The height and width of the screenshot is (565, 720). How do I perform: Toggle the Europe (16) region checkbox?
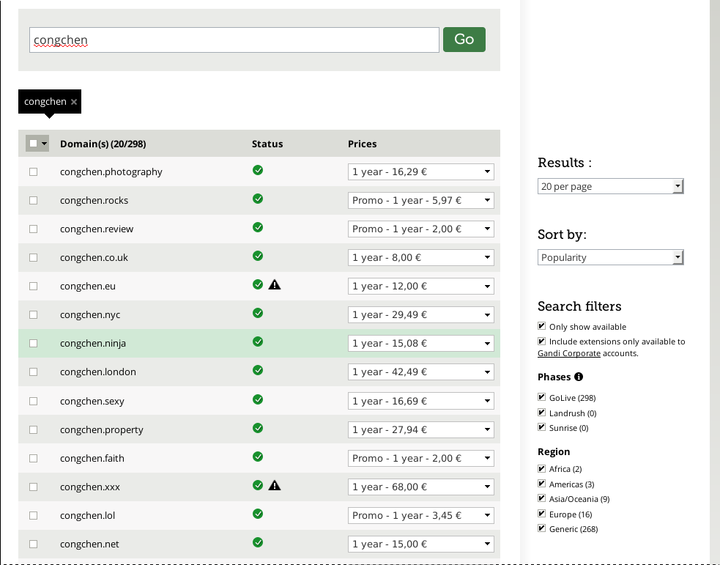542,513
